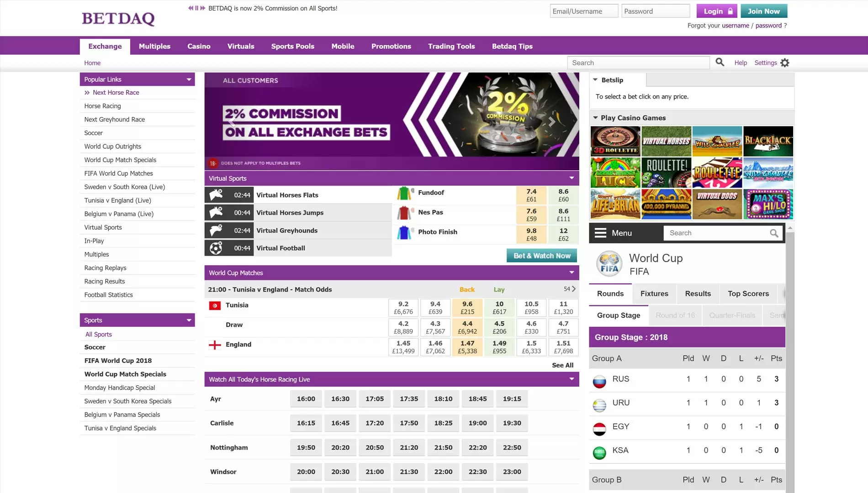Open the 54 markets chevron
This screenshot has height=493, width=868.
tap(574, 289)
